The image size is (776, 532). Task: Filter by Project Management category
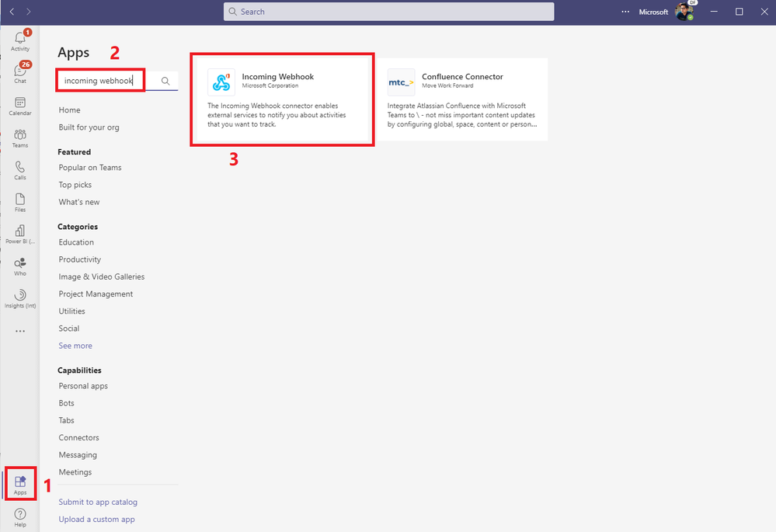(x=96, y=294)
